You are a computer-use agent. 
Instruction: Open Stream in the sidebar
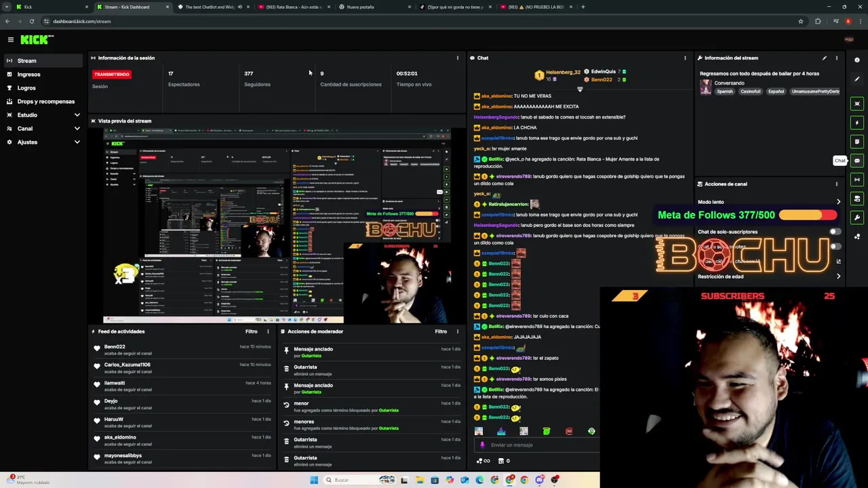point(42,60)
